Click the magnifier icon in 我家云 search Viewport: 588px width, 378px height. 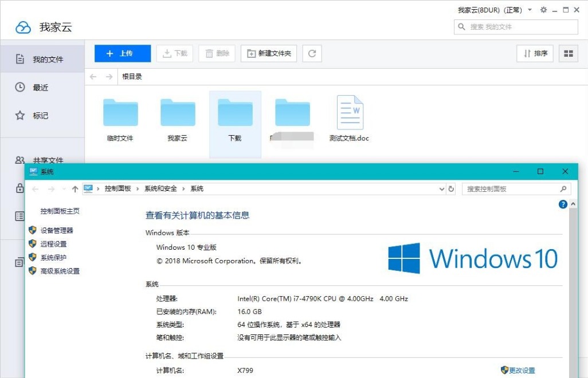click(461, 26)
